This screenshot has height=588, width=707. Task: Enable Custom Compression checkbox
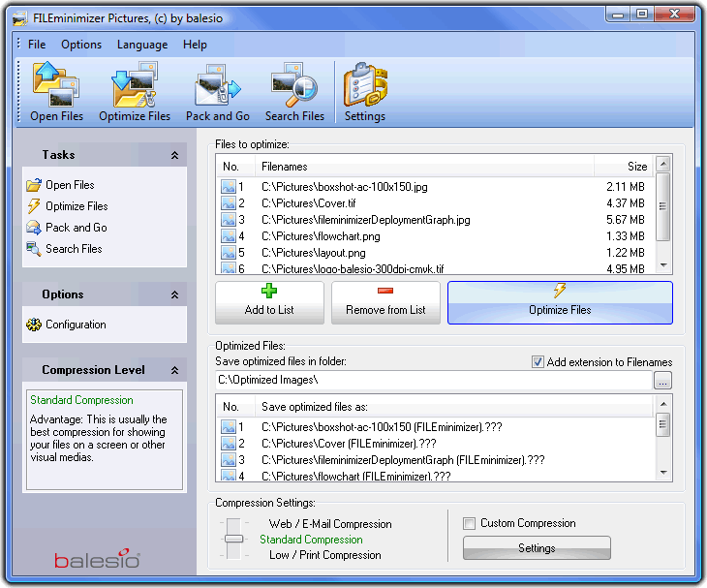[470, 523]
